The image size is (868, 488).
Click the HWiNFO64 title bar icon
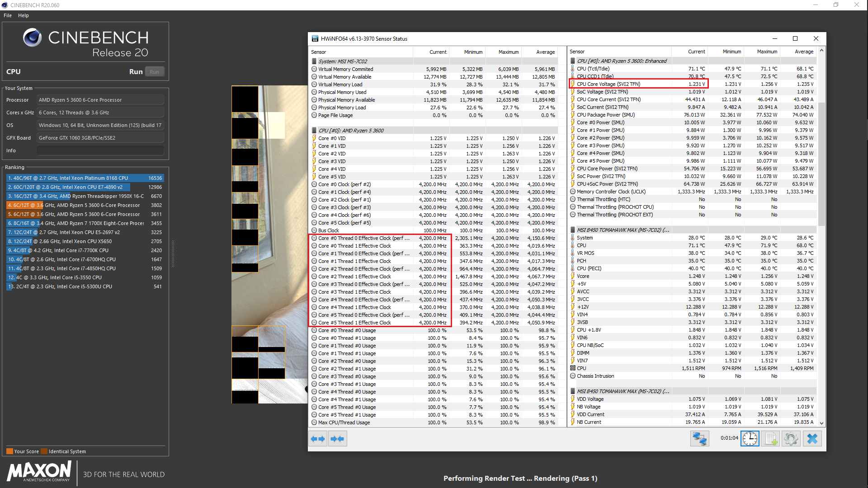315,39
